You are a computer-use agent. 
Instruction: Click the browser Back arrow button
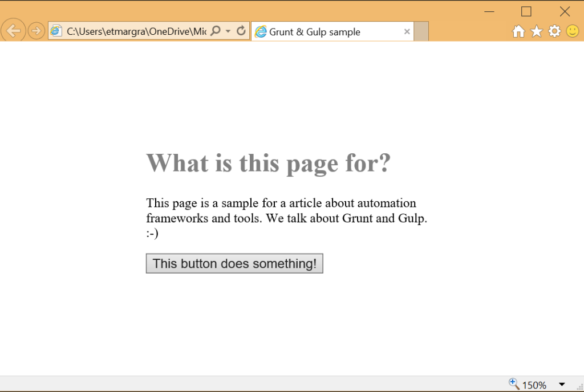click(x=13, y=31)
